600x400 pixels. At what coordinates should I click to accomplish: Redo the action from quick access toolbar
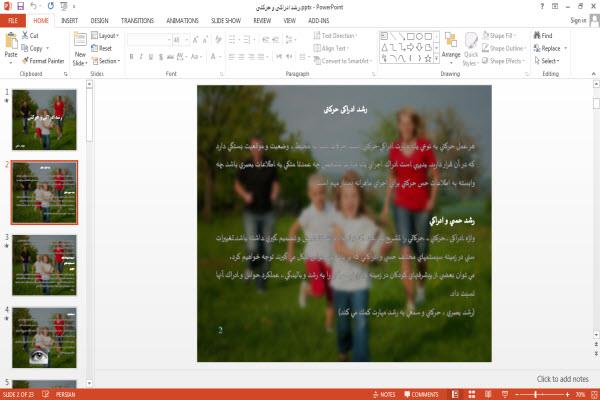51,6
